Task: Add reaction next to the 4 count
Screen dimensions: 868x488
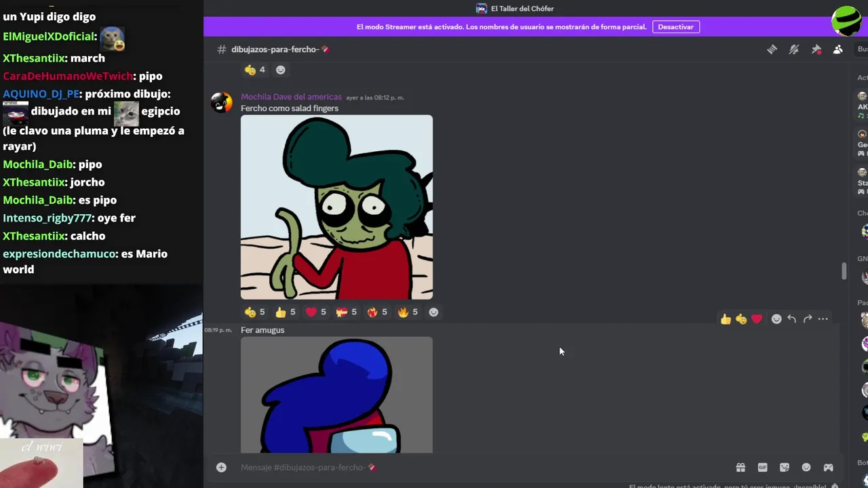Action: [x=281, y=70]
